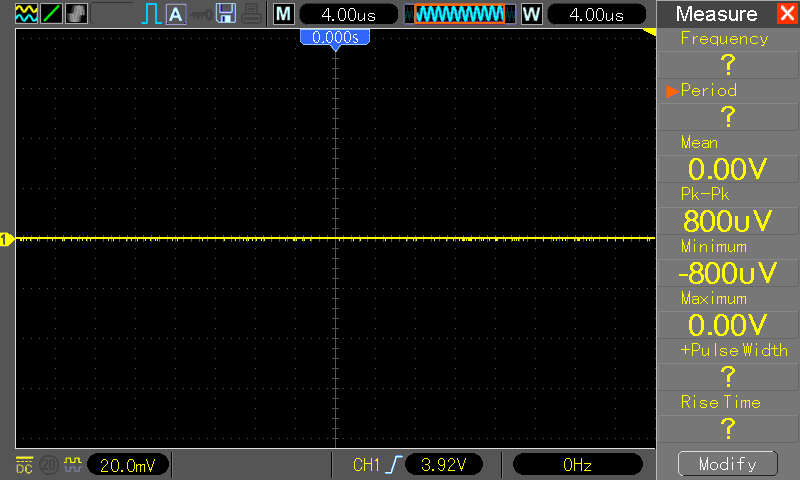
Task: Click the Minimum value -800uV
Action: (x=728, y=273)
